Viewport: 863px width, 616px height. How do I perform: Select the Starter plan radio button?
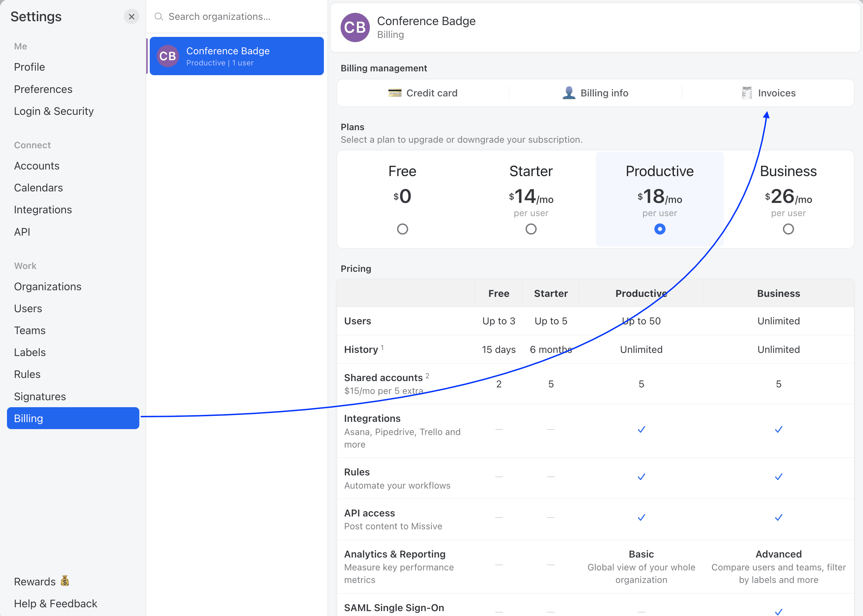click(530, 229)
